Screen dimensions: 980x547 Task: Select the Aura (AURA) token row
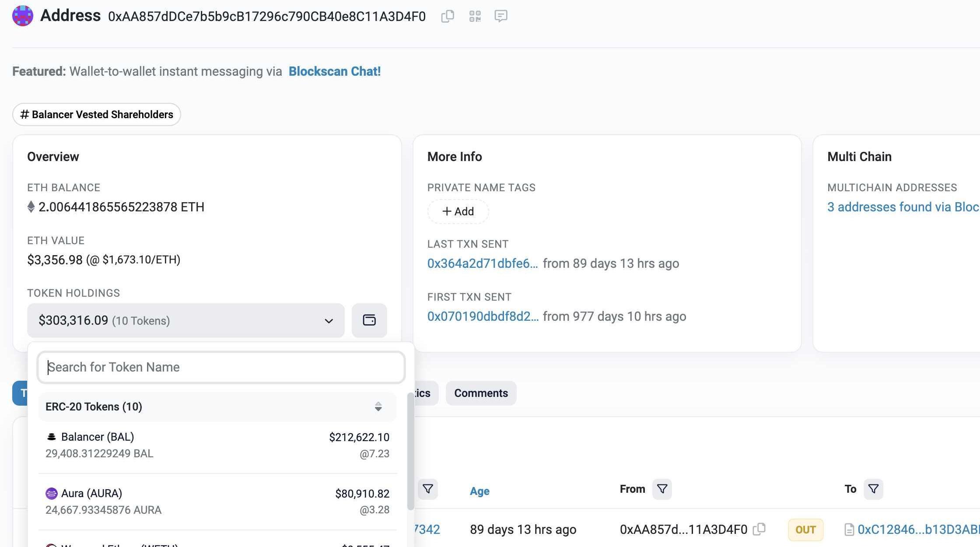(x=217, y=501)
